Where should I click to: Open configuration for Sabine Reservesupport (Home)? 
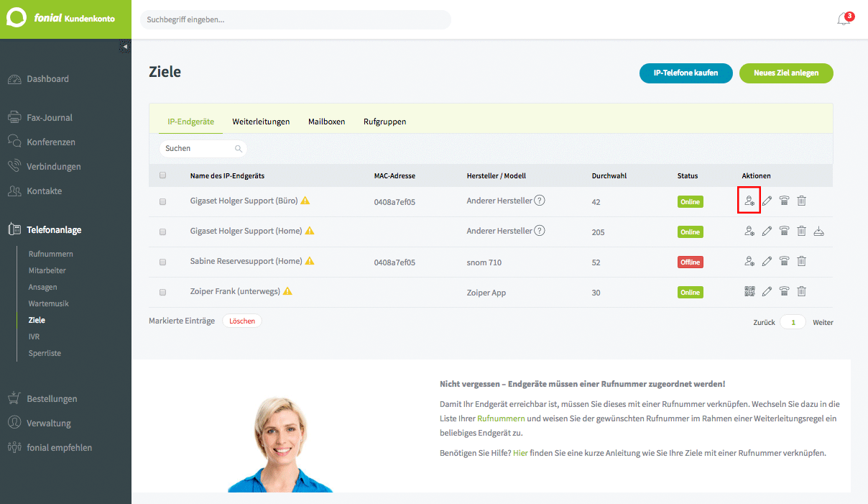(x=749, y=262)
